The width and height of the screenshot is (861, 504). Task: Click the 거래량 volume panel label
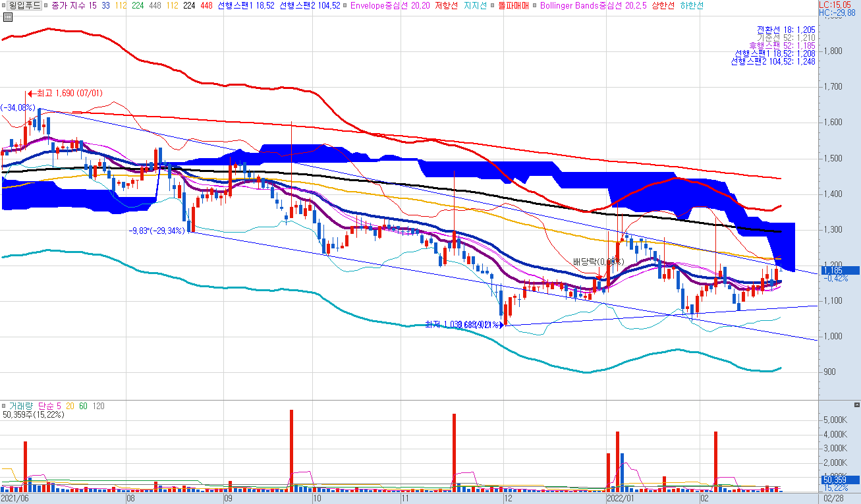20,406
